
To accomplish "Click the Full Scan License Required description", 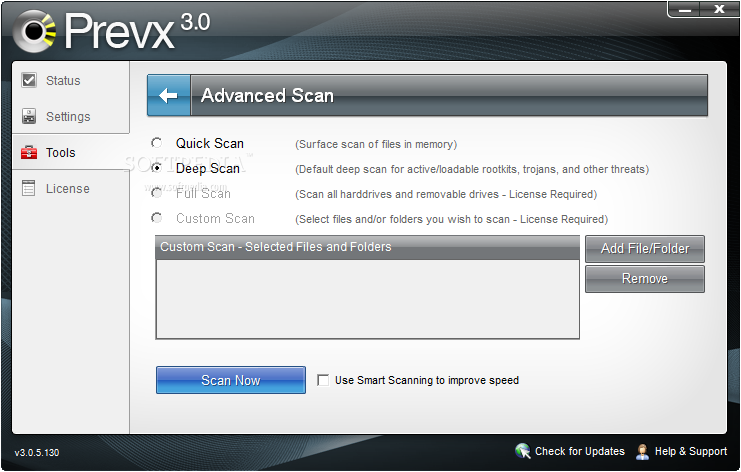I will click(446, 194).
